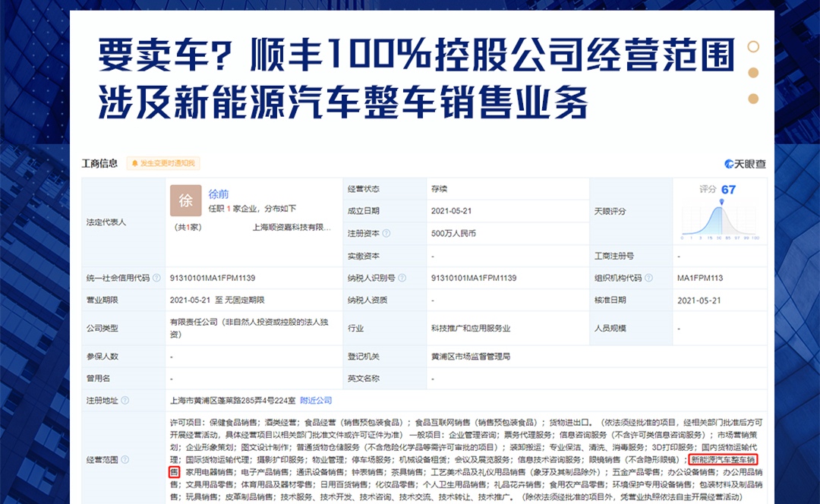The width and height of the screenshot is (820, 504).
Task: Click the 纳税人资质 label cell
Action: point(384,300)
